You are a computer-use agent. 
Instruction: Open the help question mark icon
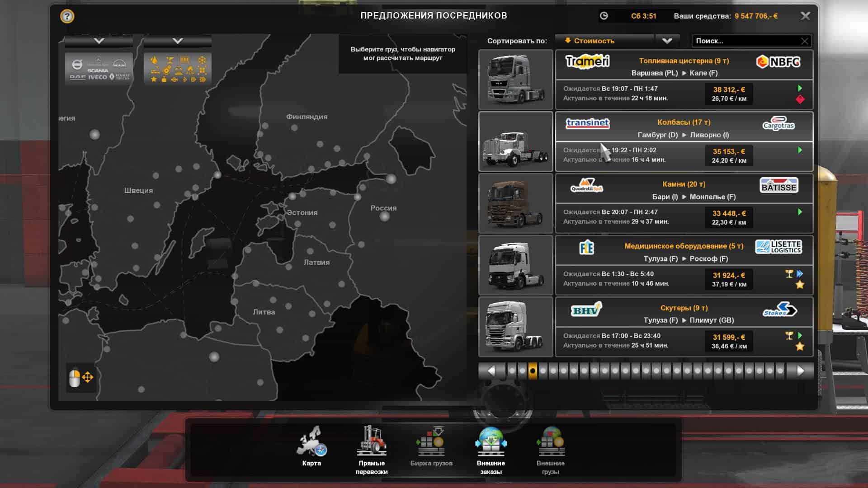[x=67, y=17]
